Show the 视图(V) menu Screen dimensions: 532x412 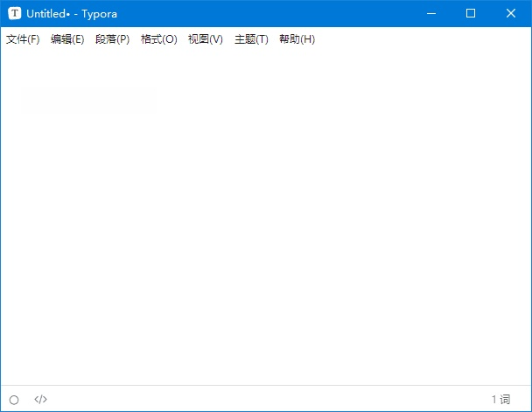pos(205,39)
